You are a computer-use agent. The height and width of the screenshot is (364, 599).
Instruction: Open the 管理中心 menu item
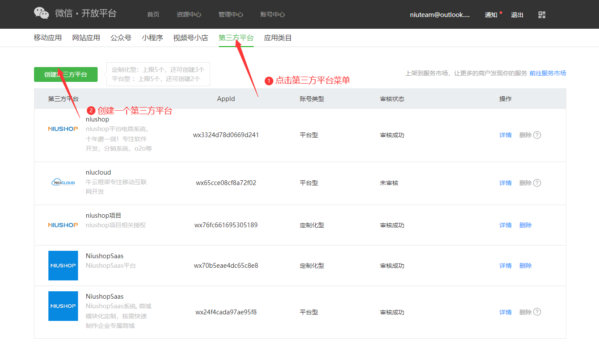pyautogui.click(x=231, y=14)
